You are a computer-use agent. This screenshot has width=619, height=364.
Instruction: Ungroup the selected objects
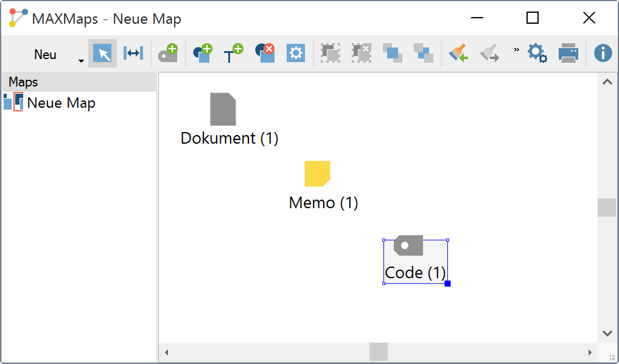pyautogui.click(x=361, y=54)
